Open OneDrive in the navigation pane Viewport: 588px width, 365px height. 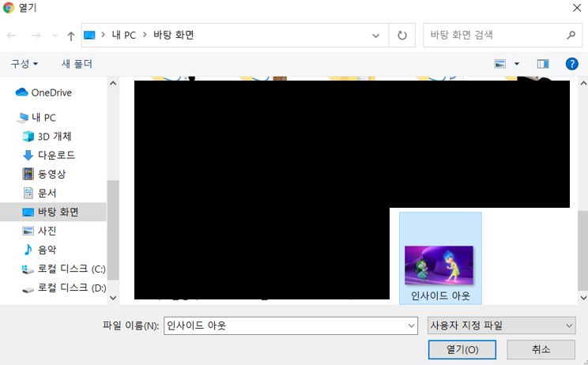point(51,92)
